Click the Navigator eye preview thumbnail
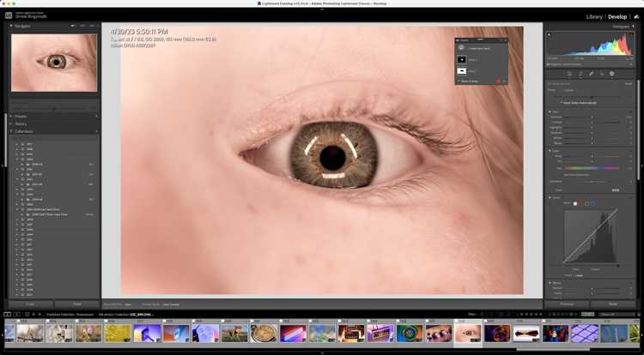This screenshot has width=644, height=355. [x=54, y=63]
